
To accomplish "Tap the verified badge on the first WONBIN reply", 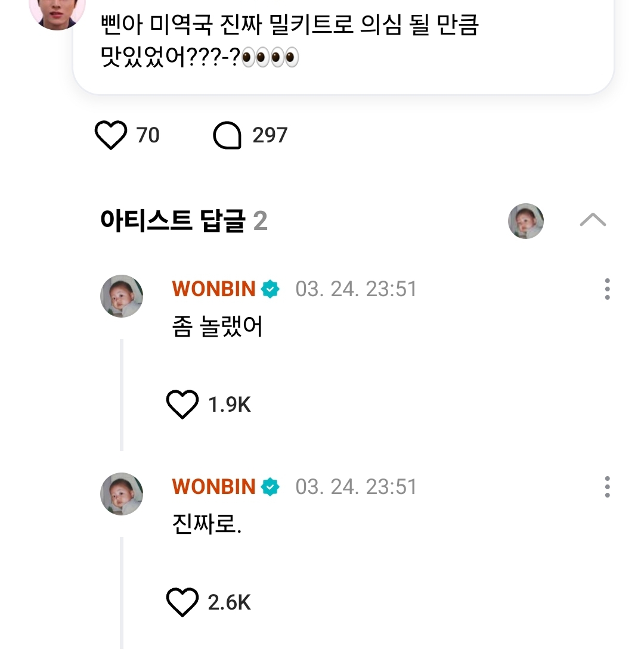I will (270, 290).
